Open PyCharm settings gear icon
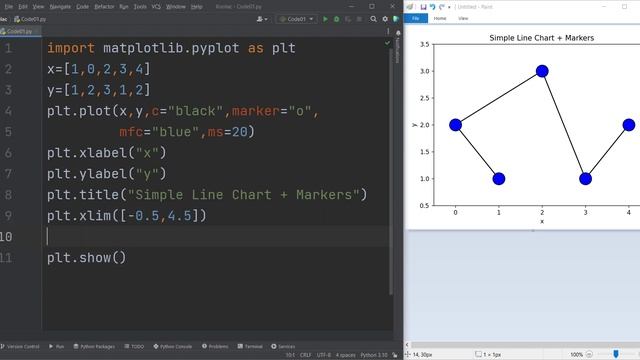This screenshot has width=640, height=360. point(385,19)
